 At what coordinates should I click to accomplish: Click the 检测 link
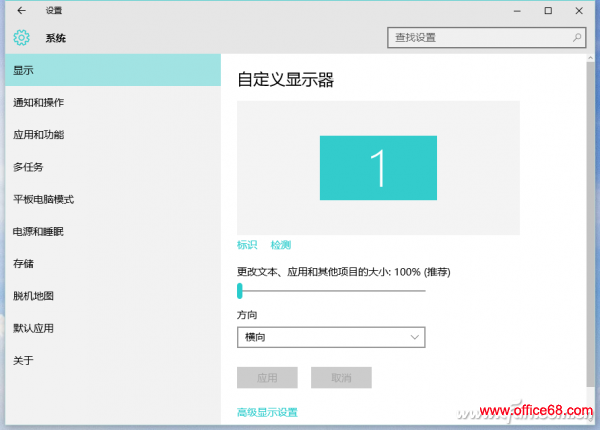pyautogui.click(x=280, y=245)
